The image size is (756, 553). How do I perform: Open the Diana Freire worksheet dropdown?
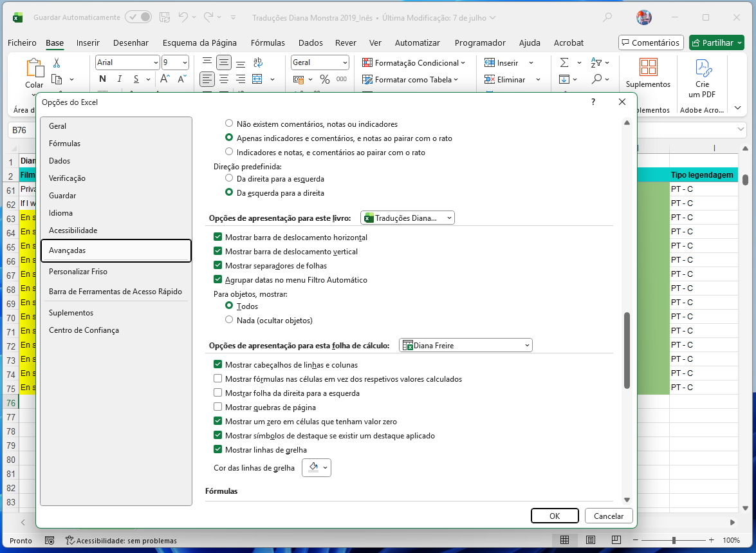click(x=466, y=346)
